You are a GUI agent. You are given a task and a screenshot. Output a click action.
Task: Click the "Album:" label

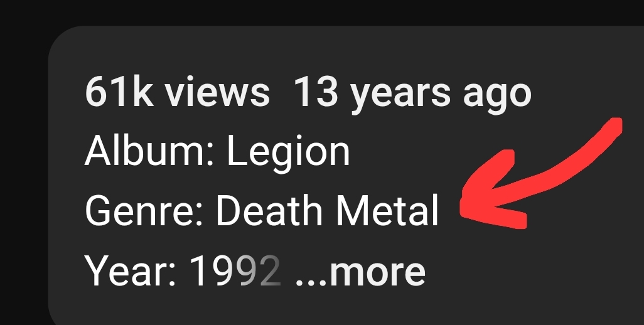[149, 151]
